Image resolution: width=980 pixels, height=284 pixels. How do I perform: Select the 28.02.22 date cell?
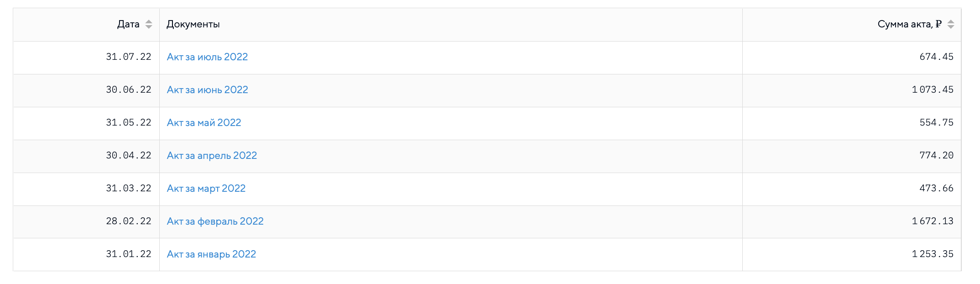[x=129, y=221]
